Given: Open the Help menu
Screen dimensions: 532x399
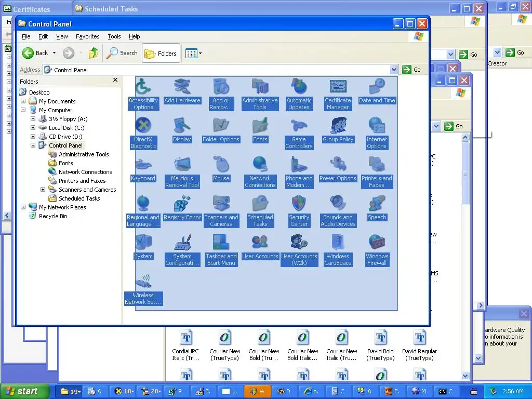Looking at the screenshot, I should [135, 36].
